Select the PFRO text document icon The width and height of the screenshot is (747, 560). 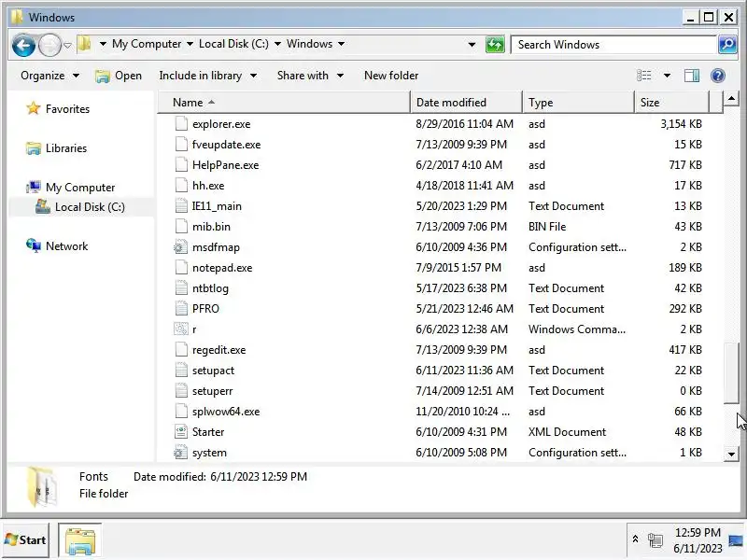coord(181,308)
